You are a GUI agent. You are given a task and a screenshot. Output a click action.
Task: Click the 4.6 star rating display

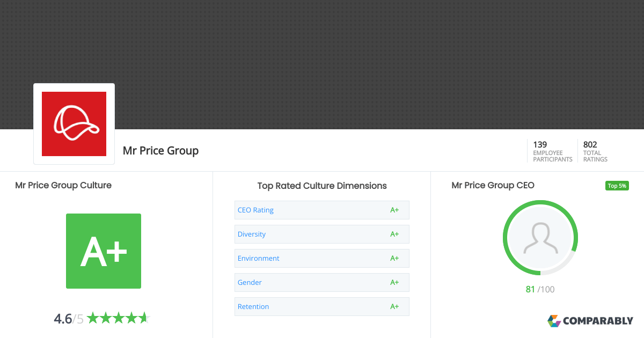(102, 318)
